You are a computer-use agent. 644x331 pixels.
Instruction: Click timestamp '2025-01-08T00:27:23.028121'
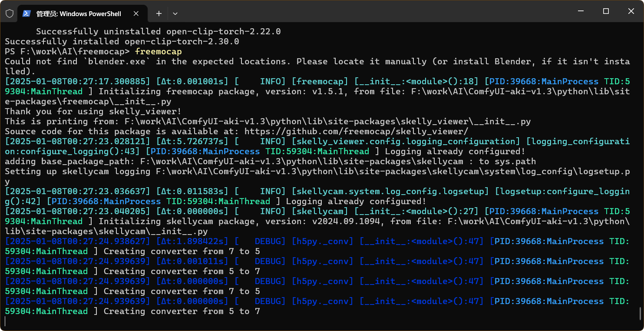78,141
